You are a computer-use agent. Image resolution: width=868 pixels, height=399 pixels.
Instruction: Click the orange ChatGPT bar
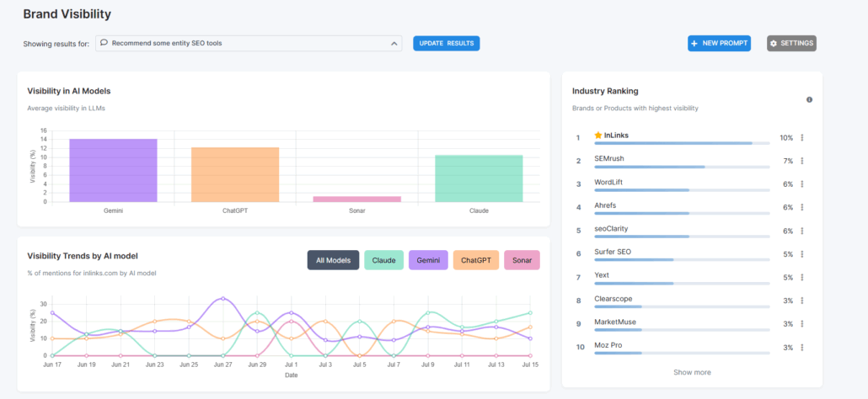click(x=235, y=174)
